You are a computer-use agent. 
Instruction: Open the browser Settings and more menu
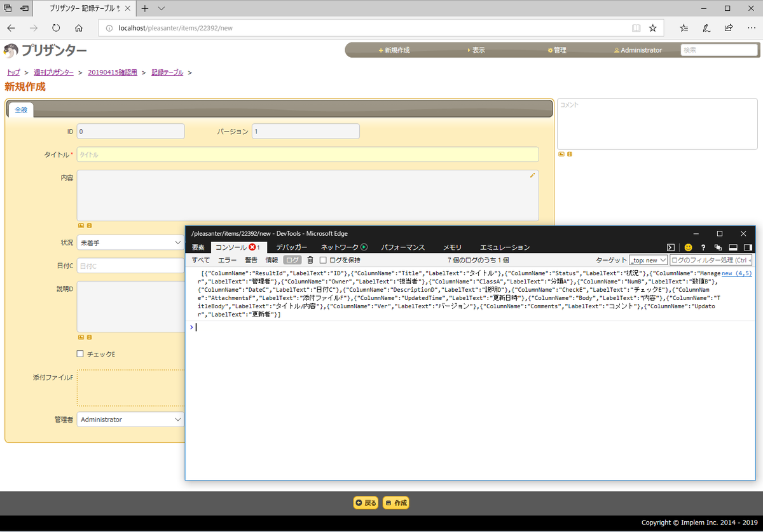coord(751,28)
